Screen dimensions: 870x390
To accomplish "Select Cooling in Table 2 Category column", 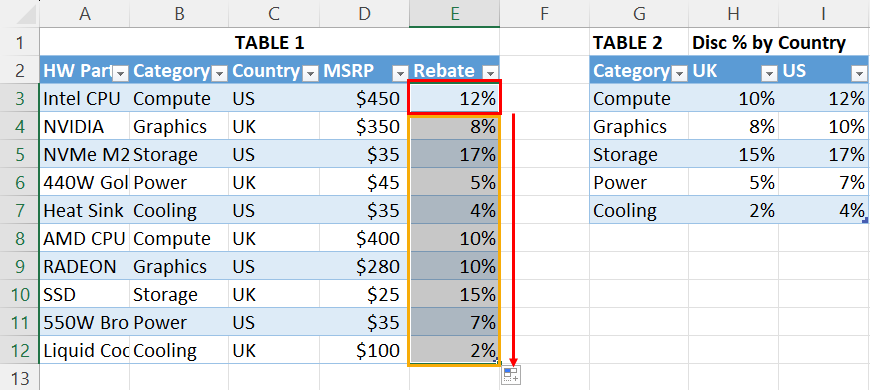I will (639, 210).
